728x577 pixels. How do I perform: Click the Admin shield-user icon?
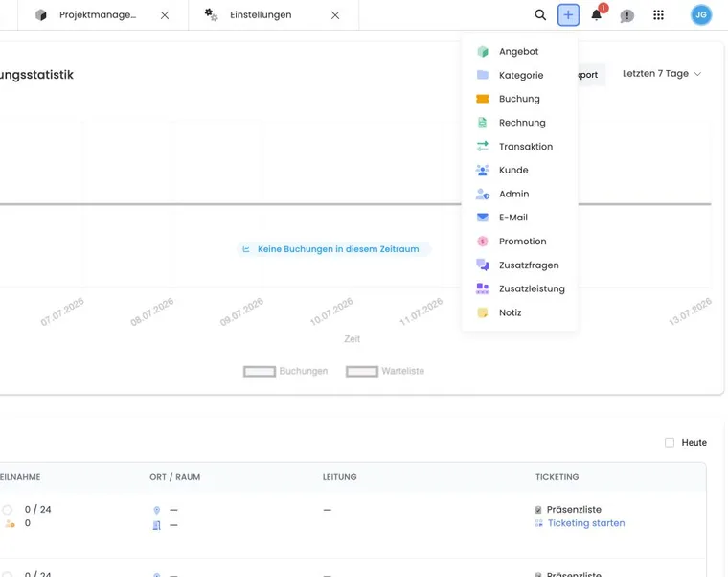pyautogui.click(x=483, y=194)
